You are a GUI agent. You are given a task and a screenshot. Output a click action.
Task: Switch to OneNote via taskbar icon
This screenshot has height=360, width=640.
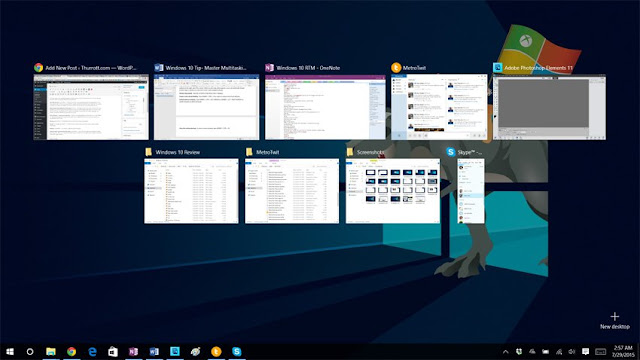pyautogui.click(x=133, y=351)
